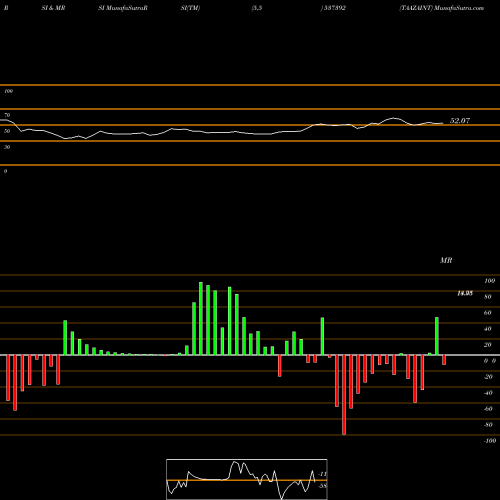Click MR axis label -60 on right
This screenshot has height=500, width=500.
tap(488, 409)
